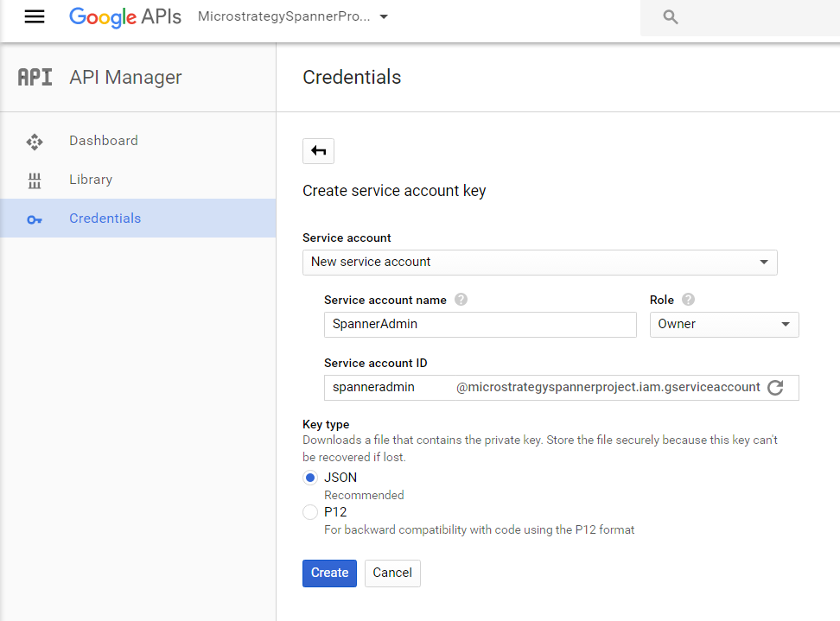The width and height of the screenshot is (840, 621).
Task: Open the MicrostrategySpannerPro project selector
Action: 292,16
